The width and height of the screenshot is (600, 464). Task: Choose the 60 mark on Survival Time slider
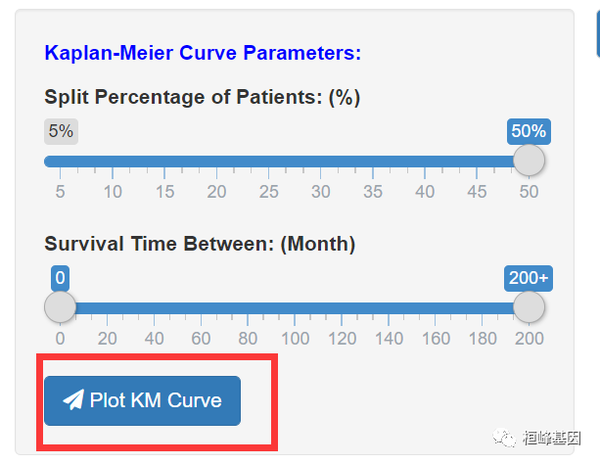pyautogui.click(x=200, y=308)
